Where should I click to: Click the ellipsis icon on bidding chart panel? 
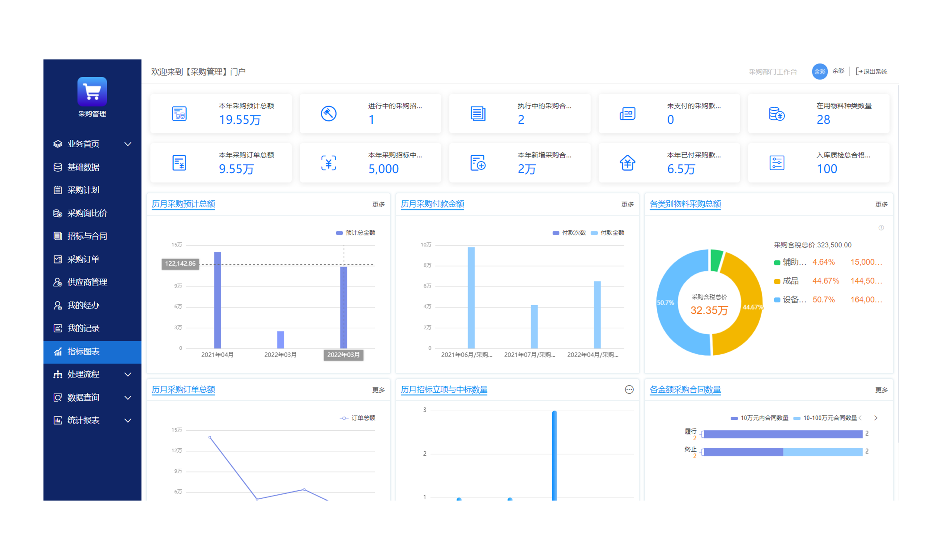(x=629, y=389)
